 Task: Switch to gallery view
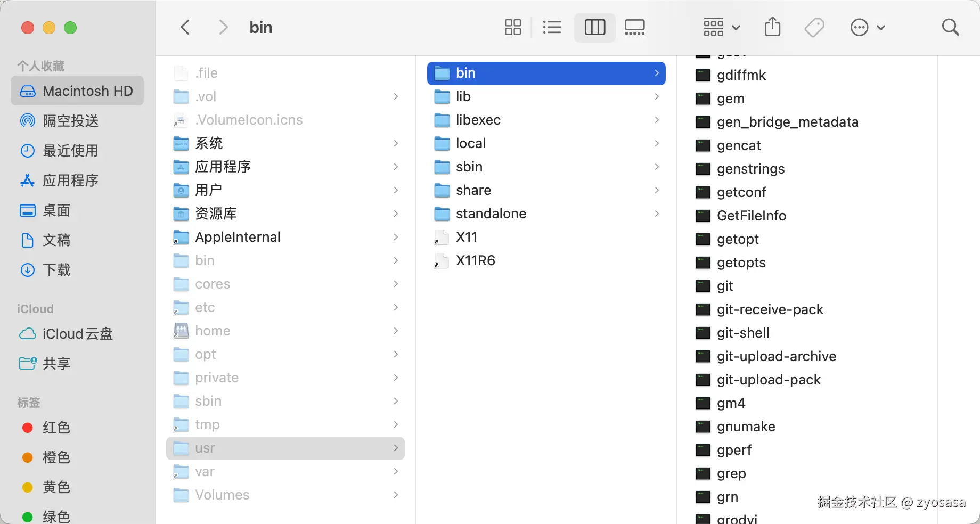pyautogui.click(x=634, y=27)
